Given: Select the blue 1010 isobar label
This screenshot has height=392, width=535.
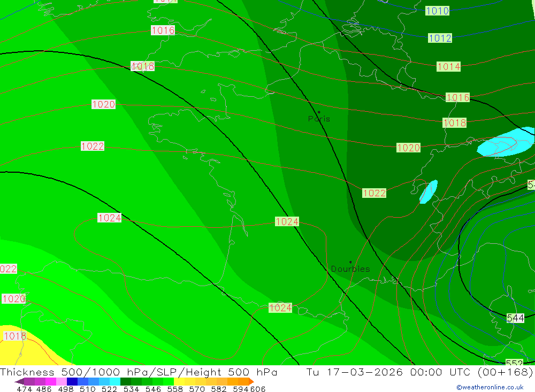Looking at the screenshot, I should click(x=437, y=11).
